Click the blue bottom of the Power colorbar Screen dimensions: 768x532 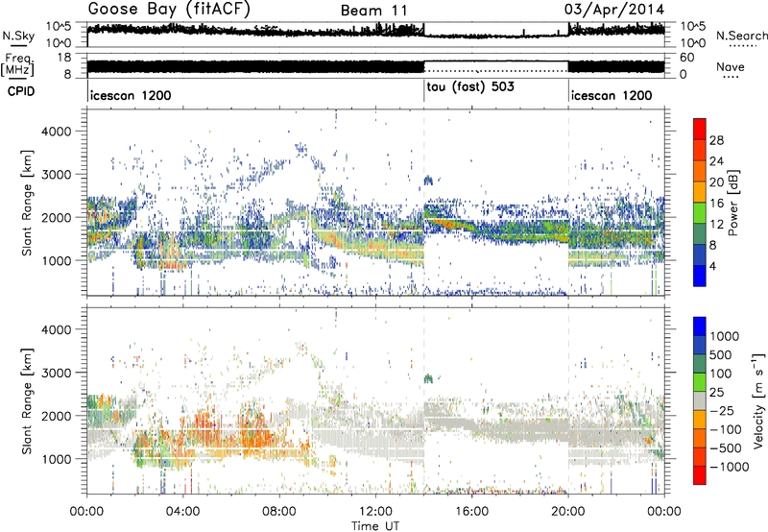pos(700,276)
